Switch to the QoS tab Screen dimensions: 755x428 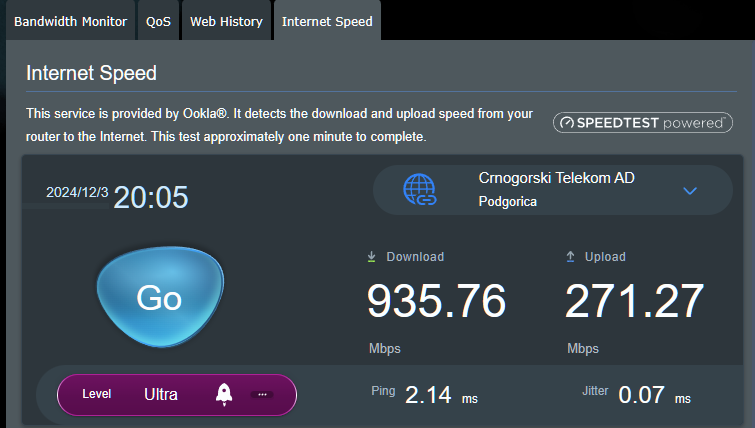[x=158, y=21]
